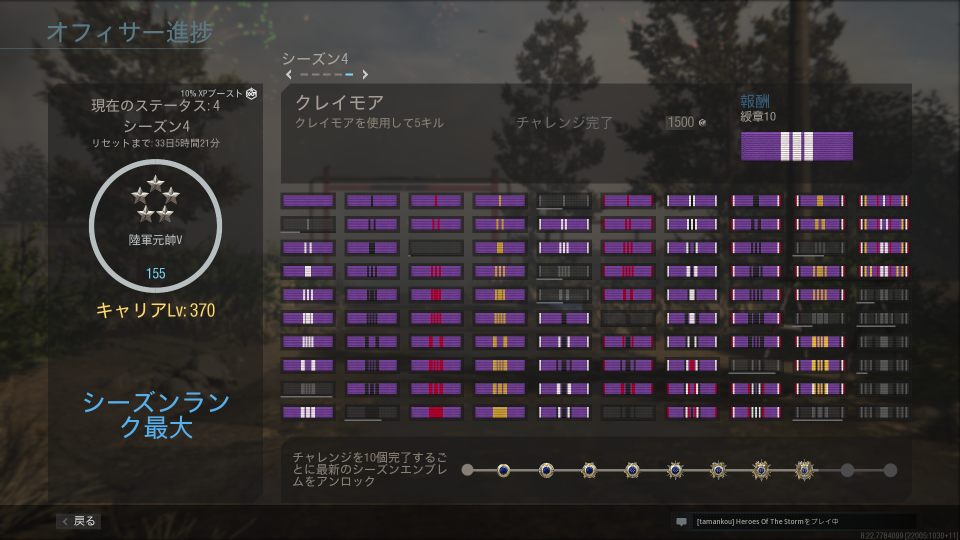This screenshot has height=540, width=960.
Task: Select the first season page indicator dash
Action: click(x=304, y=75)
